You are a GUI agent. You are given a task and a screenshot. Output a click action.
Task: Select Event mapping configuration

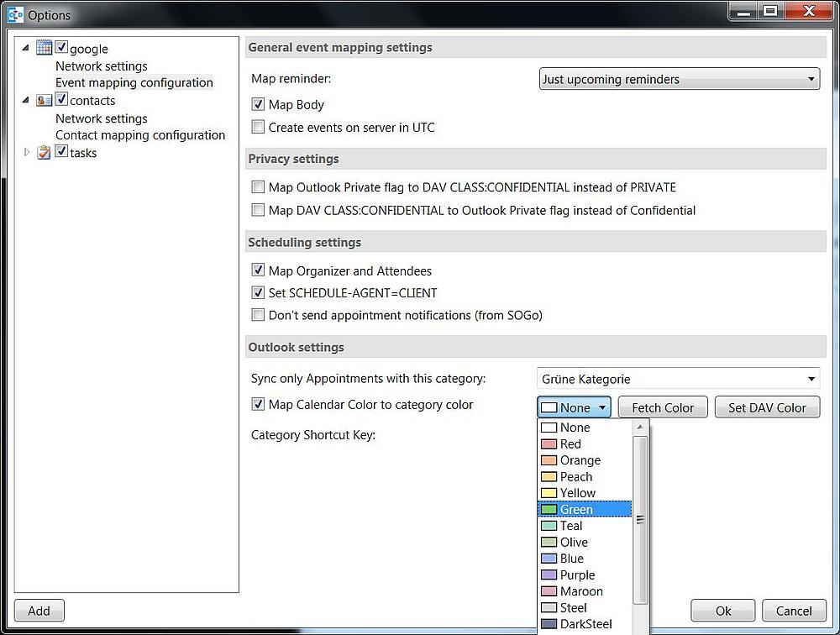pos(134,82)
